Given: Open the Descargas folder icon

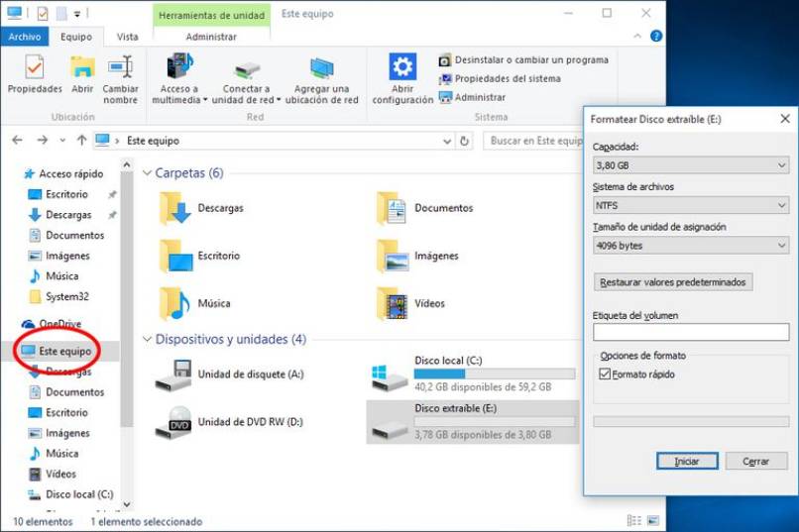Looking at the screenshot, I should click(174, 208).
